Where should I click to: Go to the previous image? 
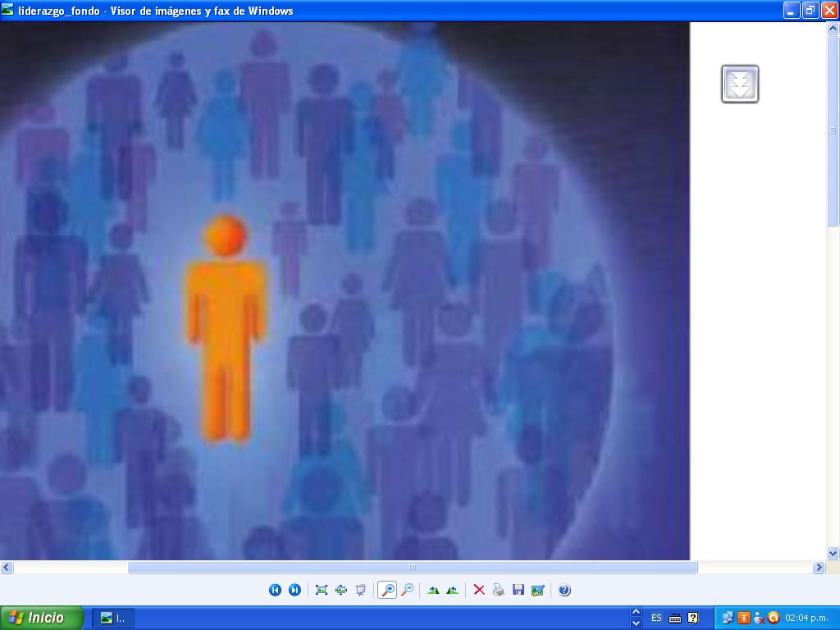point(275,590)
